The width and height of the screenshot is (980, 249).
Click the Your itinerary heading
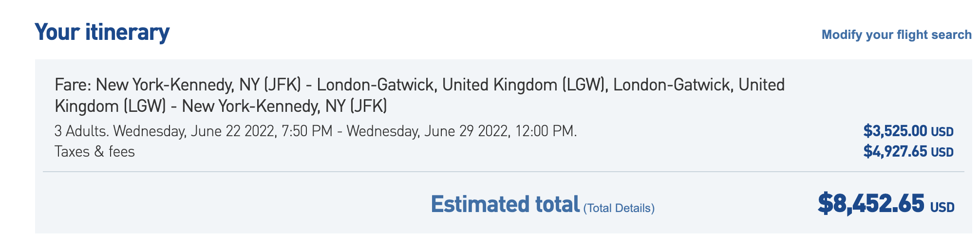(102, 32)
